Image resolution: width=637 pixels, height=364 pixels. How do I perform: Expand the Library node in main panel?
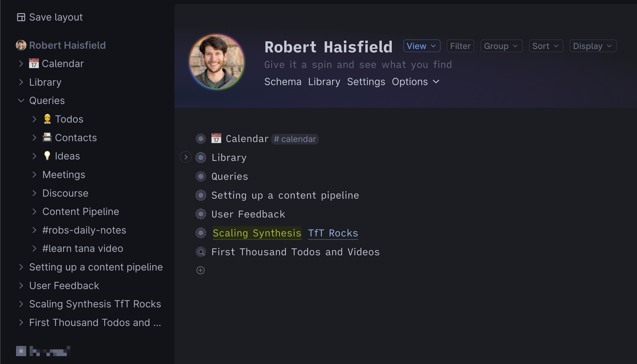click(186, 157)
